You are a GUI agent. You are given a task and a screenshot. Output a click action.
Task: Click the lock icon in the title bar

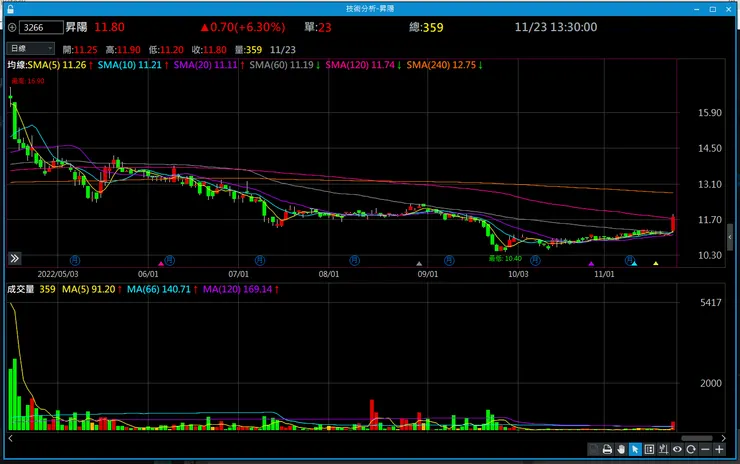pos(10,9)
